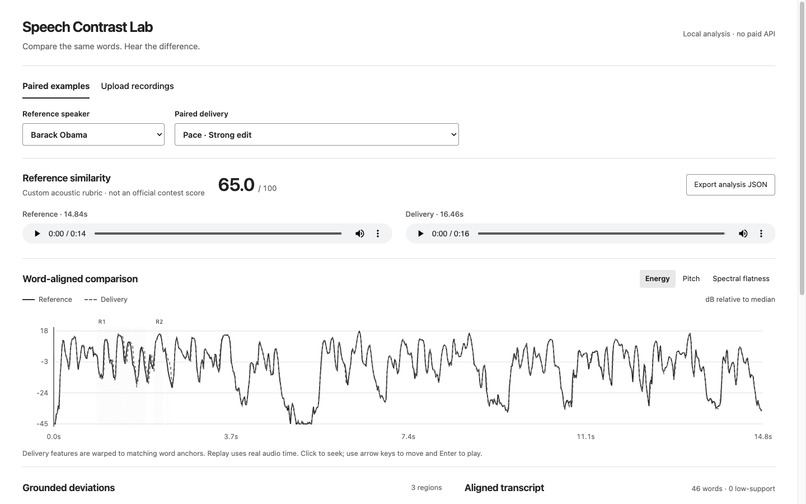This screenshot has height=504, width=806.
Task: Play the Delivery audio clip
Action: [x=420, y=233]
